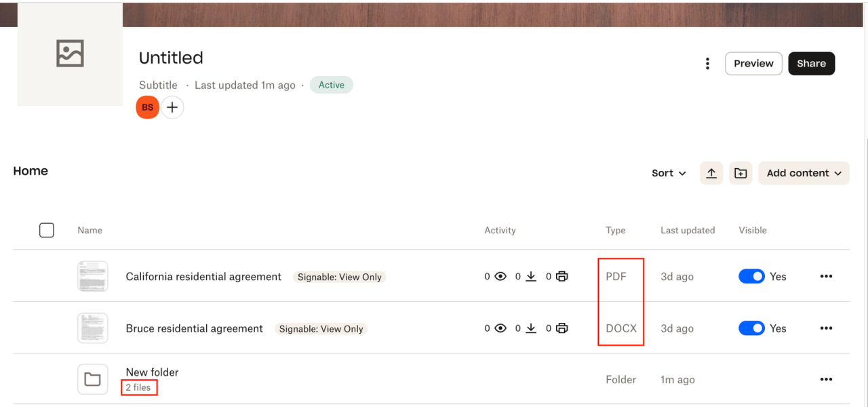Click the Active status badge
The image size is (868, 407).
tap(332, 85)
